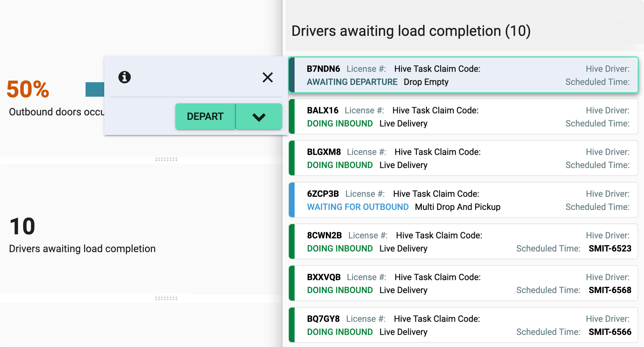
Task: Click the info icon in the popup
Action: [x=124, y=77]
